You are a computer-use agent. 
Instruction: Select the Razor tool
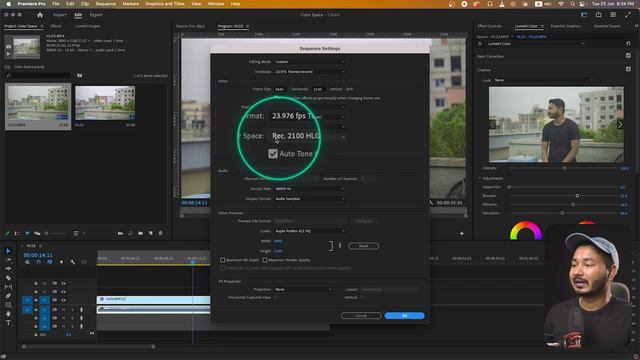(8, 278)
